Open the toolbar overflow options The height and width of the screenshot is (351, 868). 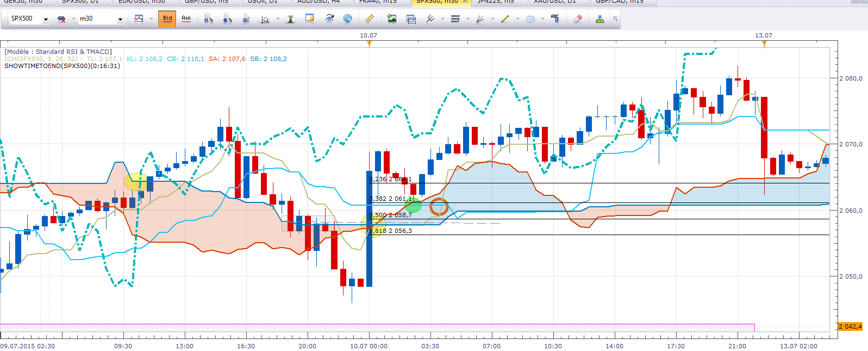click(x=615, y=19)
